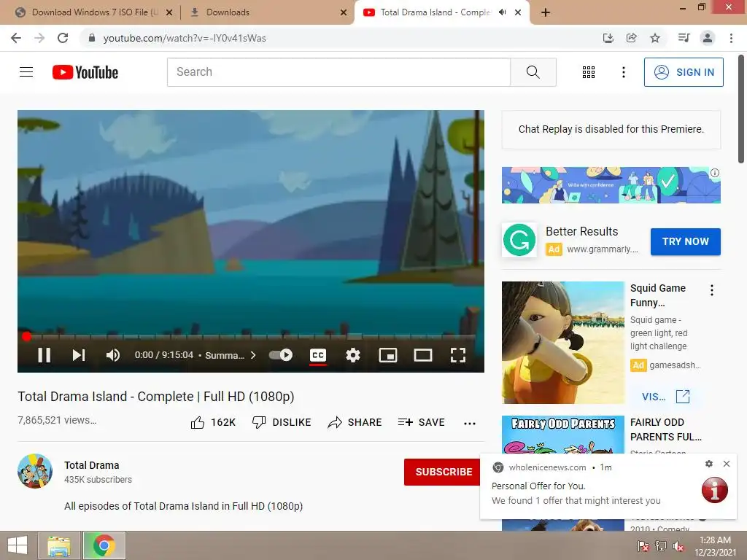
Task: Open media controls icon in toolbar
Action: (684, 38)
